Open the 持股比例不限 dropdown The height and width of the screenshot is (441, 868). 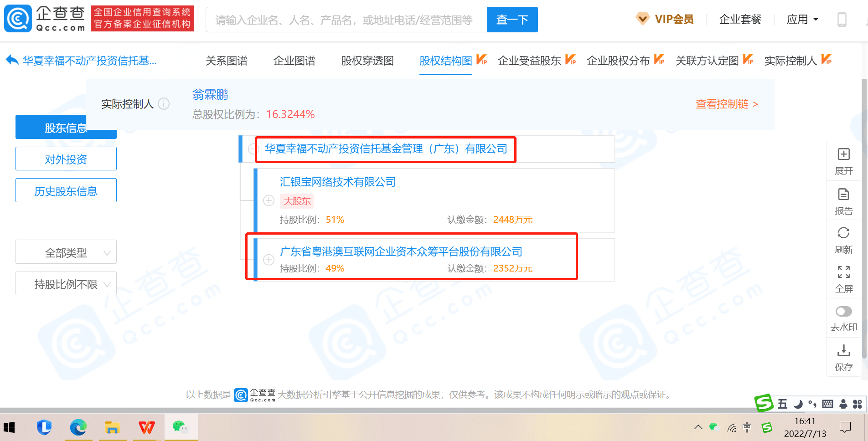pos(66,284)
